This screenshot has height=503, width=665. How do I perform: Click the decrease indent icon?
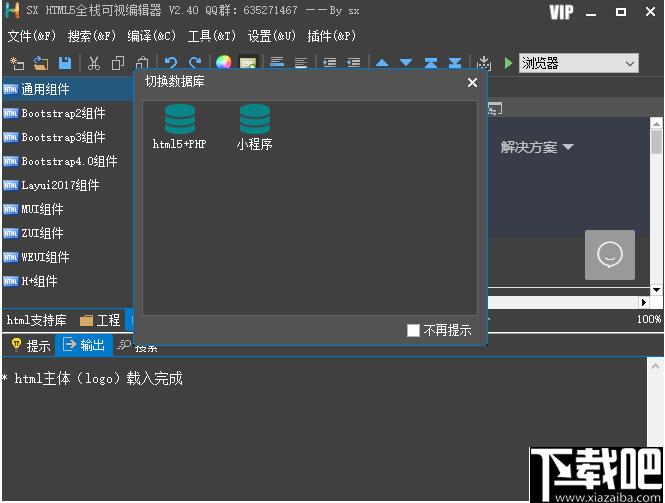click(354, 62)
